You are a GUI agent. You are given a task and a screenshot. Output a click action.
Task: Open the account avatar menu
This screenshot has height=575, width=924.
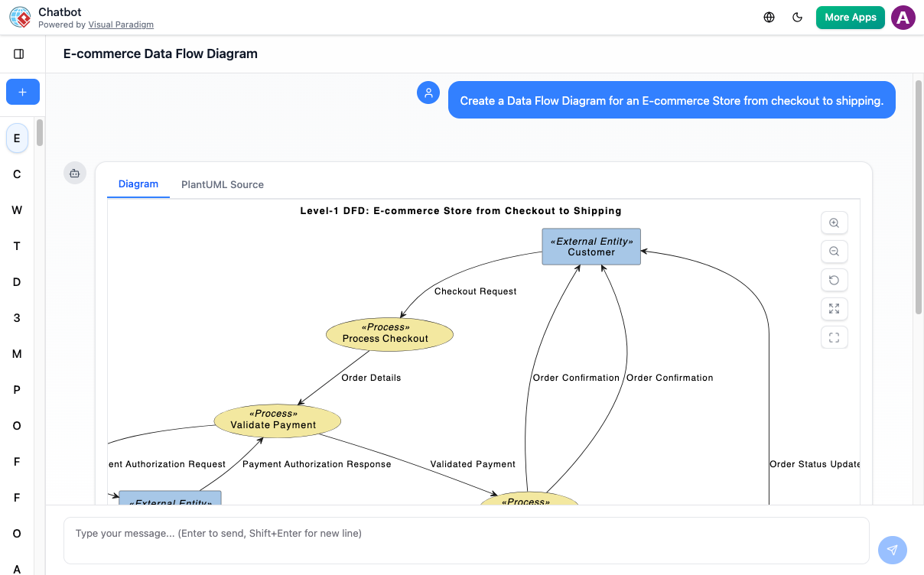pyautogui.click(x=903, y=17)
